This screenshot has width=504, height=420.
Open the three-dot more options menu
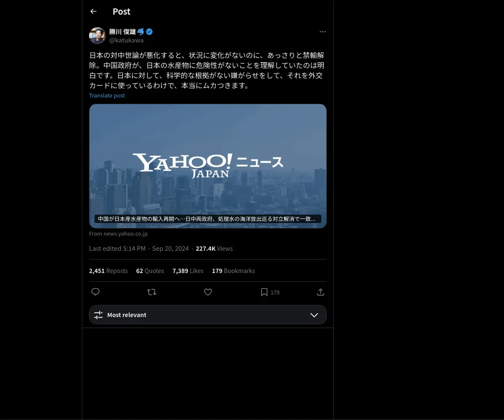(x=323, y=31)
